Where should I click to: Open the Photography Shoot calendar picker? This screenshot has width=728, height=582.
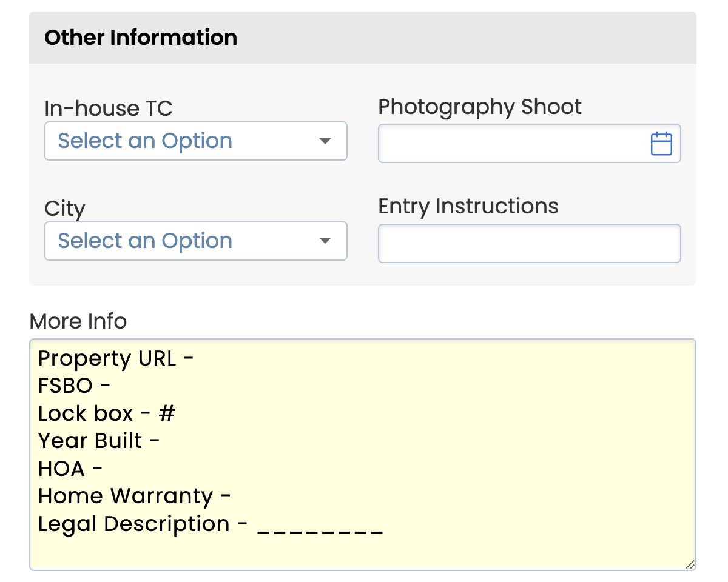[661, 144]
